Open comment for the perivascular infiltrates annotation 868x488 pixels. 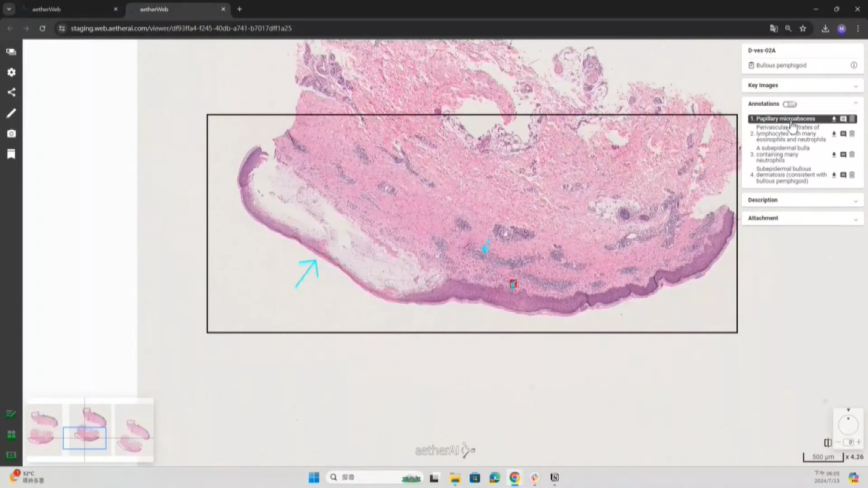click(x=843, y=134)
